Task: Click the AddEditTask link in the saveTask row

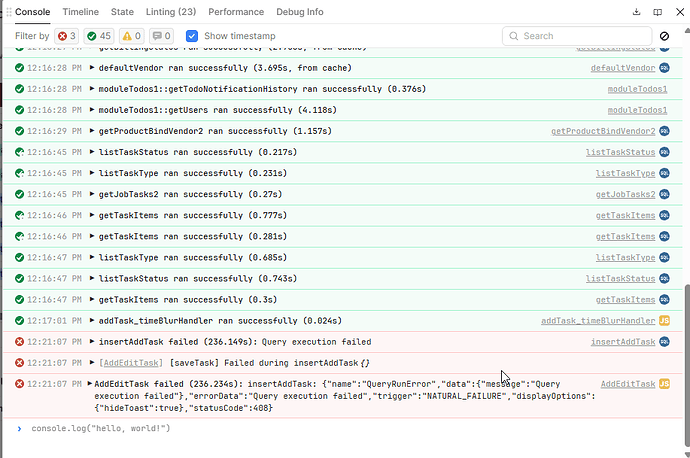Action: [131, 363]
